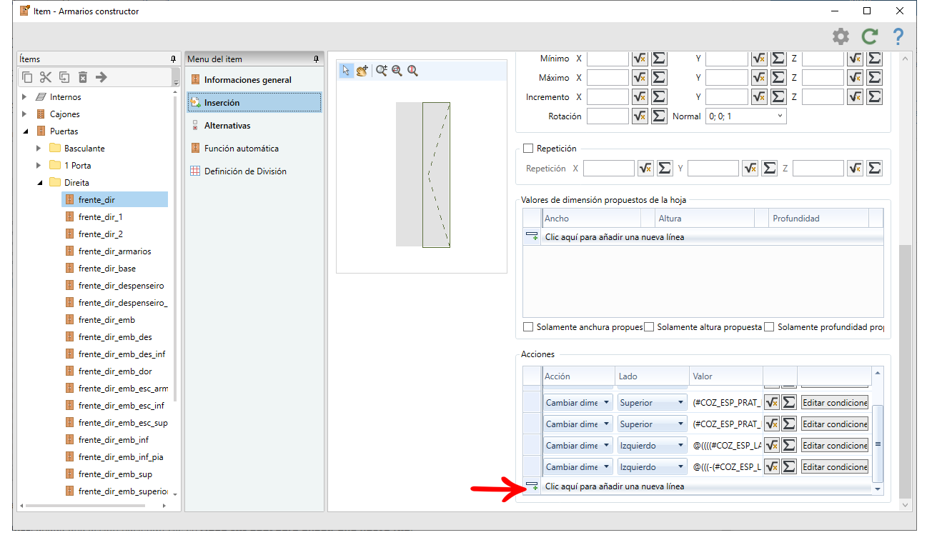
Task: Check Solamente anchura propuesta
Action: (529, 327)
